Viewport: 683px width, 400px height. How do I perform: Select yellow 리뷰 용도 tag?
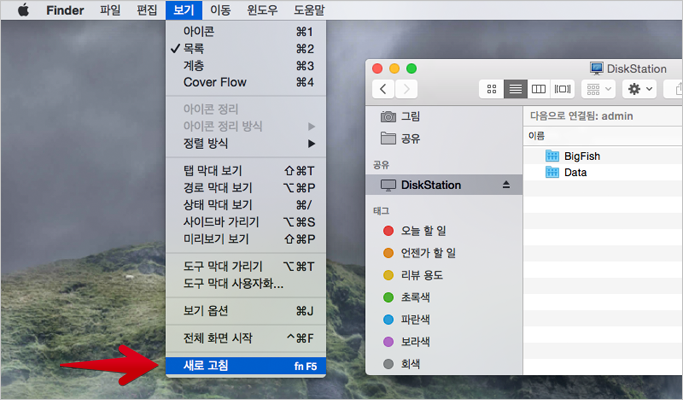444,275
